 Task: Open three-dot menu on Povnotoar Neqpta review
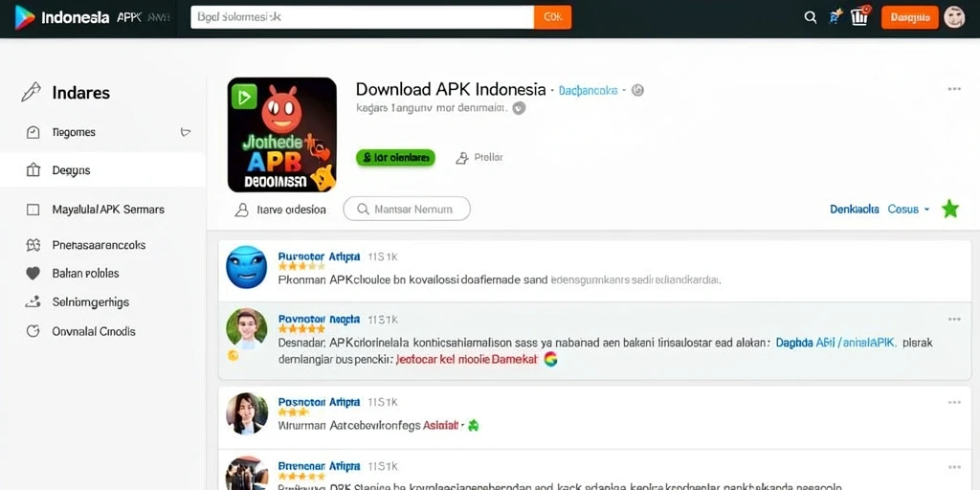point(954,320)
